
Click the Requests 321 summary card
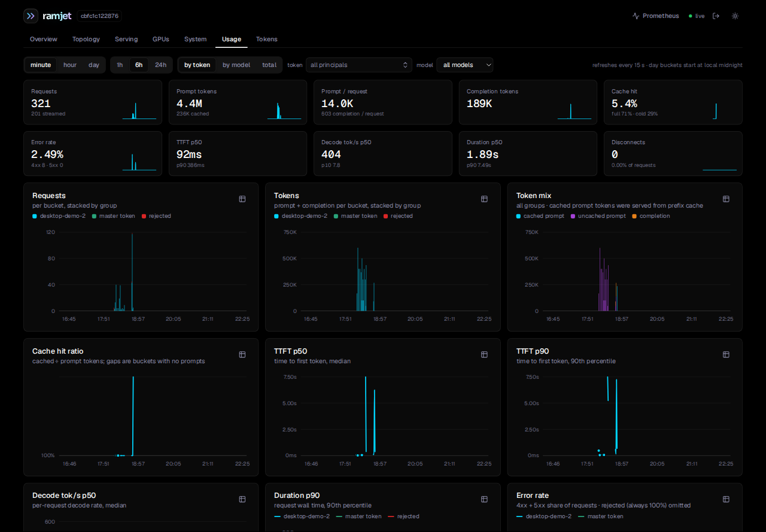pos(93,102)
